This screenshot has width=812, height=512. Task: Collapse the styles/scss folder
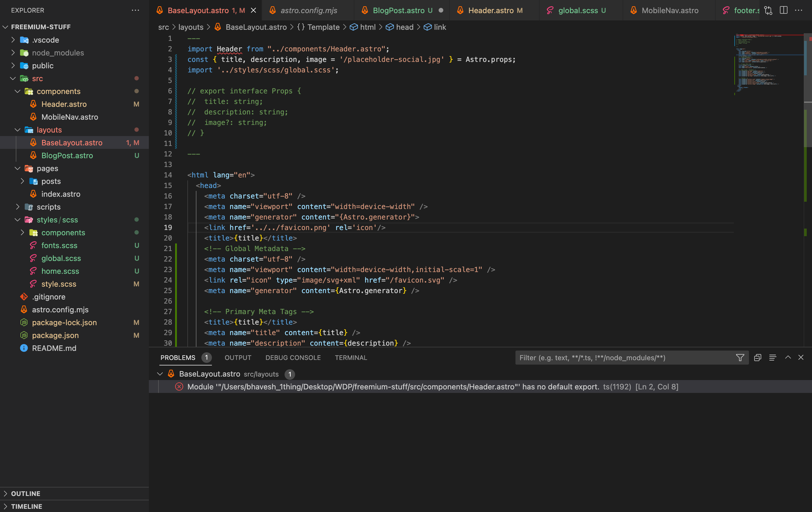click(18, 220)
